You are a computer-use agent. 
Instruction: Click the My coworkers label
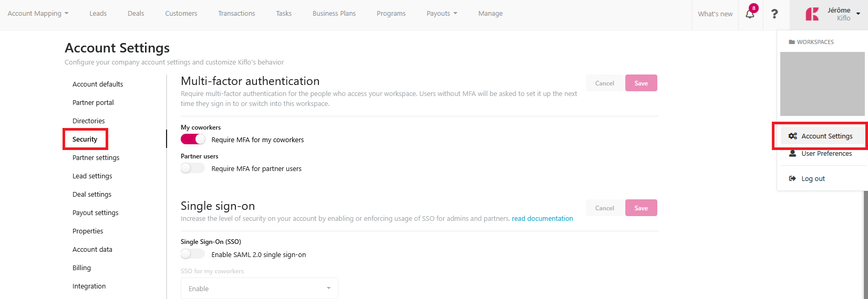tap(201, 127)
